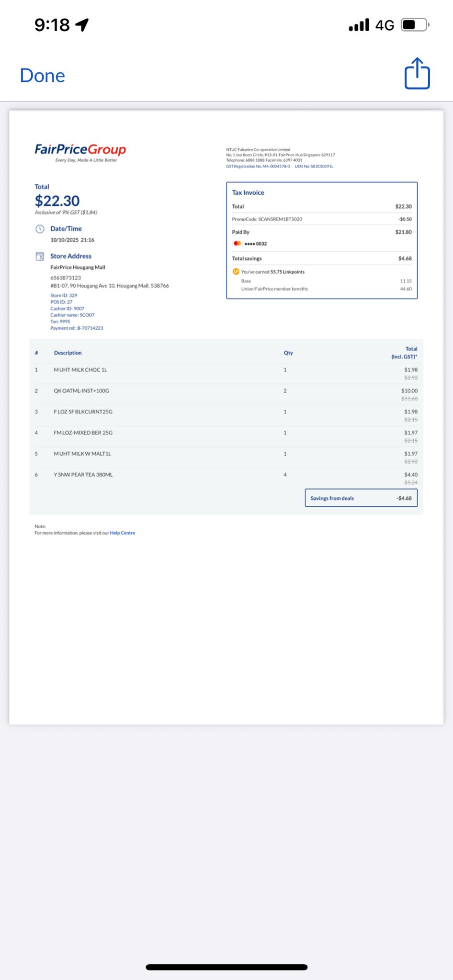Viewport: 453px width, 980px height.
Task: Tap the orange Linkpoints coin icon
Action: pos(236,271)
